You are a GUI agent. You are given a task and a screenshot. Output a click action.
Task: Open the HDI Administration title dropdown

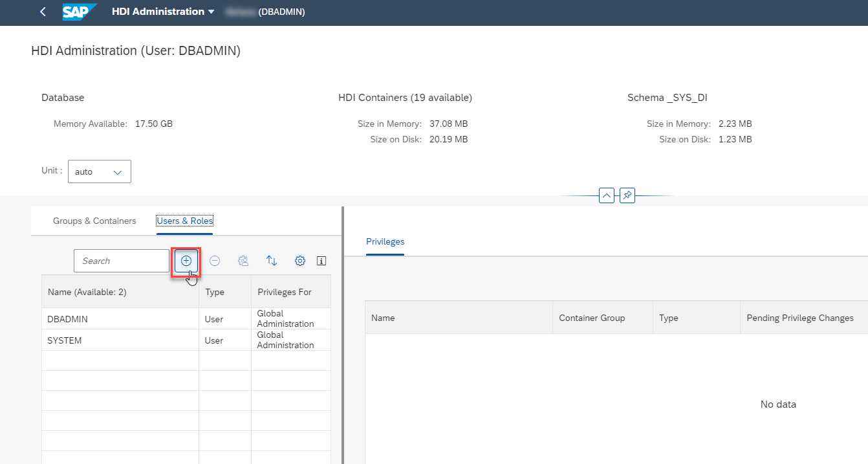pyautogui.click(x=163, y=12)
